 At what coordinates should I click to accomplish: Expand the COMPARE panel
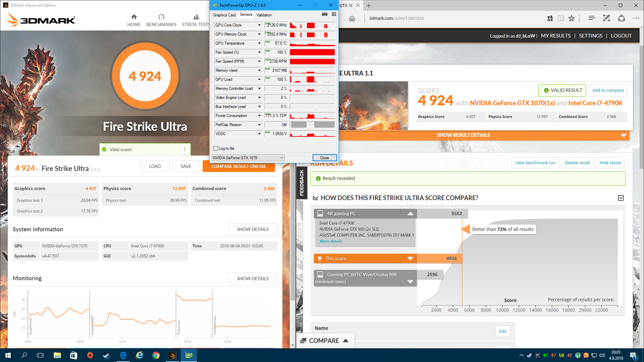[325, 341]
